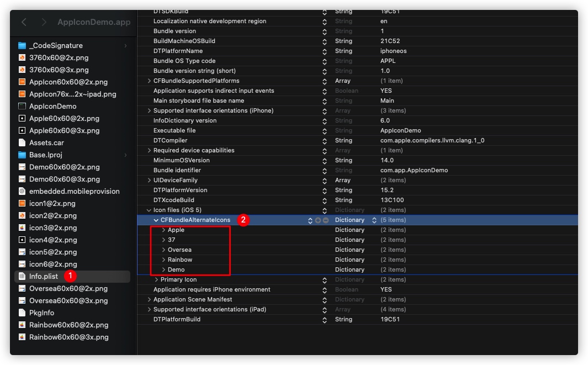Viewport: 588px width, 365px height.
Task: Click the 13C100 DTXcodeBuild value
Action: [392, 200]
